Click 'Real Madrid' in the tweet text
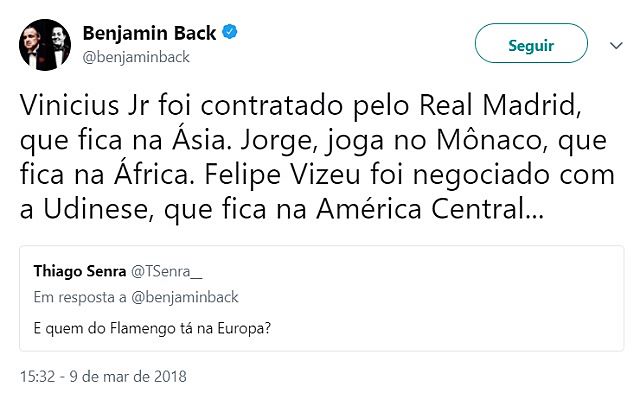The width and height of the screenshot is (640, 393). (500, 106)
